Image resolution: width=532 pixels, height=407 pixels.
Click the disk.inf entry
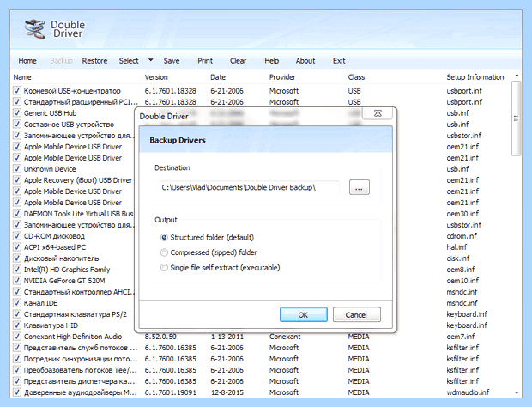458,258
